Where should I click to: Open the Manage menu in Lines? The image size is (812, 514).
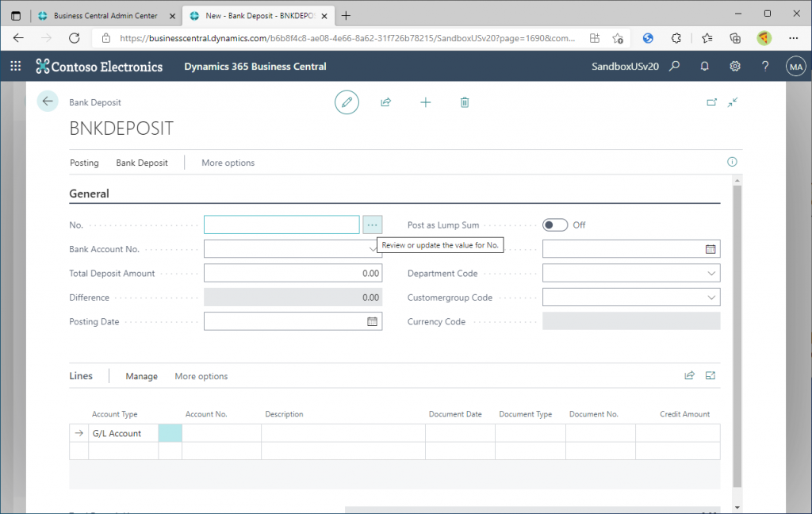click(x=141, y=376)
